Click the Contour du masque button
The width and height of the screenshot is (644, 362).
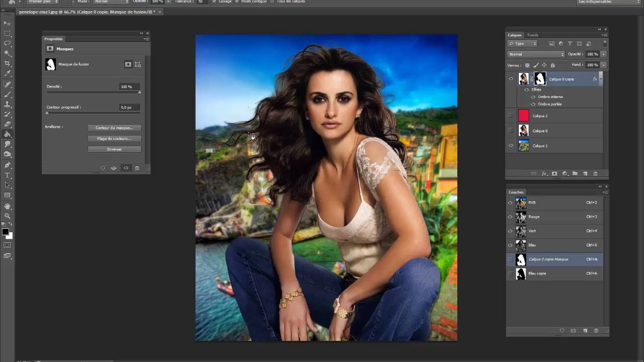click(114, 128)
